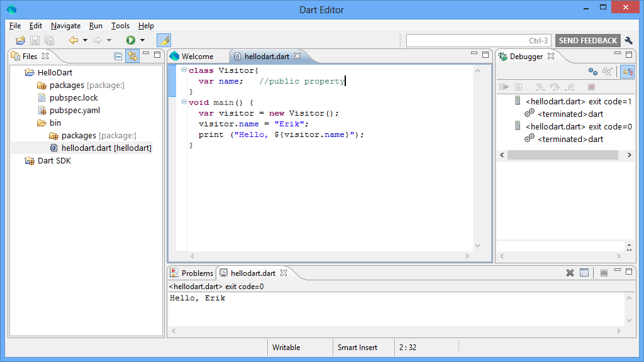644x362 pixels.
Task: Minimize the console panel
Action: (618, 270)
